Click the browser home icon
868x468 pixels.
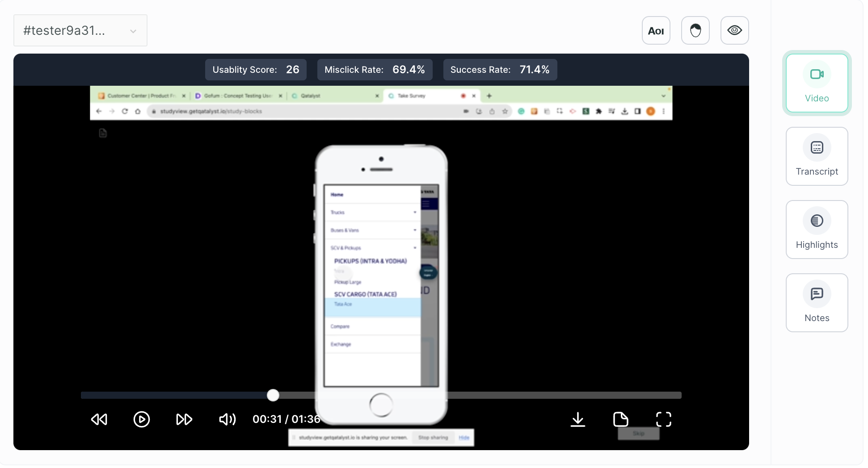click(x=138, y=111)
